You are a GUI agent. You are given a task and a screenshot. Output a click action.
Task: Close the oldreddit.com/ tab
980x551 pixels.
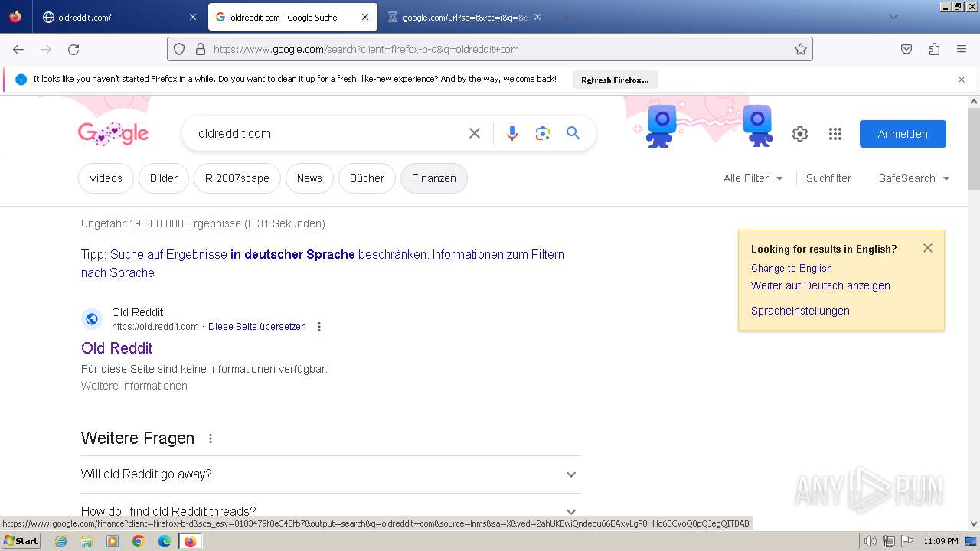[192, 17]
